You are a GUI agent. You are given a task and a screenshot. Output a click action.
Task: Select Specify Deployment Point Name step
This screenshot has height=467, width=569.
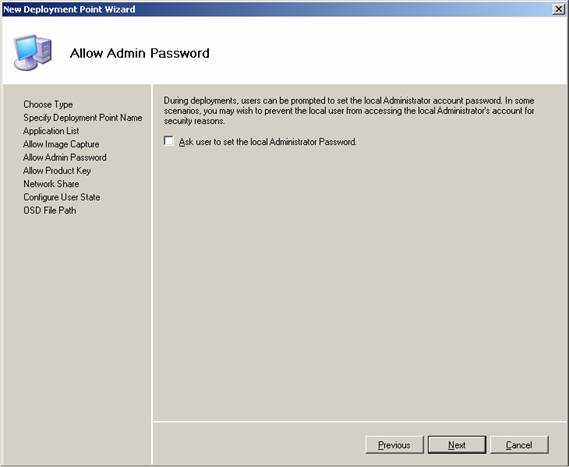83,118
